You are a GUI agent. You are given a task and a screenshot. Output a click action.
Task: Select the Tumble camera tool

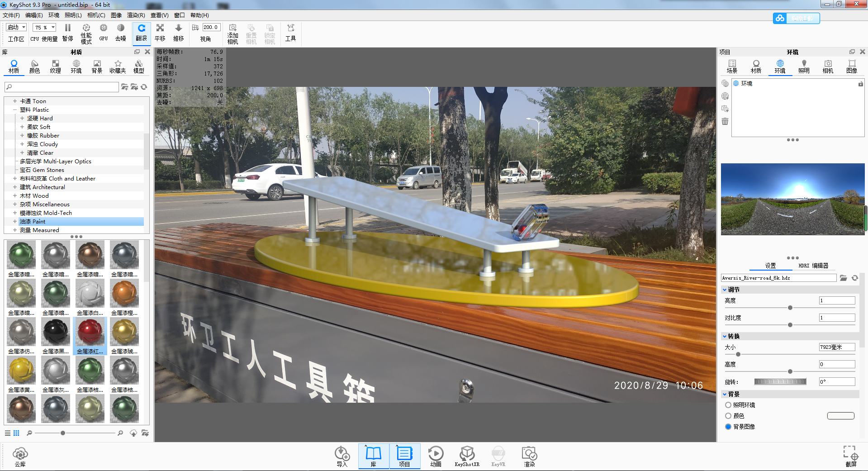tap(142, 33)
